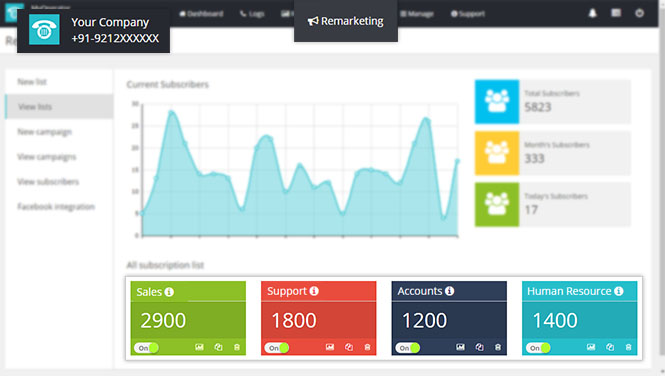Image resolution: width=665 pixels, height=376 pixels.
Task: Open New campaign from the sidebar
Action: pos(45,132)
